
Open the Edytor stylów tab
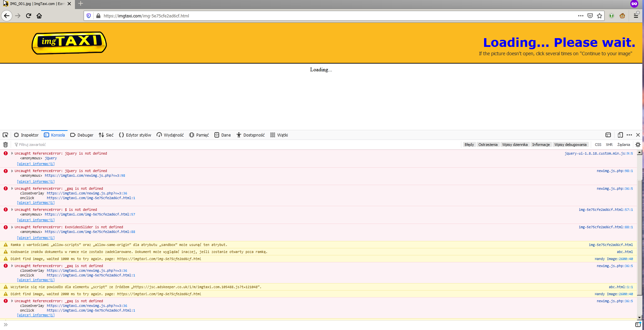(x=135, y=135)
